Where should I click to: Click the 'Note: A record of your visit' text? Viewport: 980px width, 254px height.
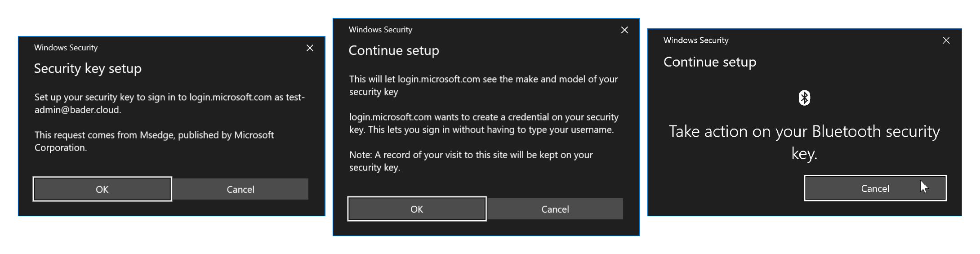471,161
